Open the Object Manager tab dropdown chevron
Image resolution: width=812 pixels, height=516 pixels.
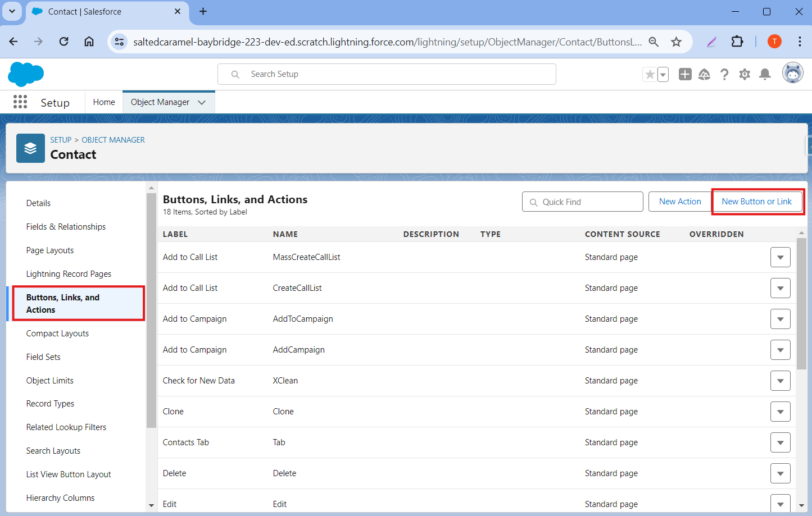[x=202, y=102]
